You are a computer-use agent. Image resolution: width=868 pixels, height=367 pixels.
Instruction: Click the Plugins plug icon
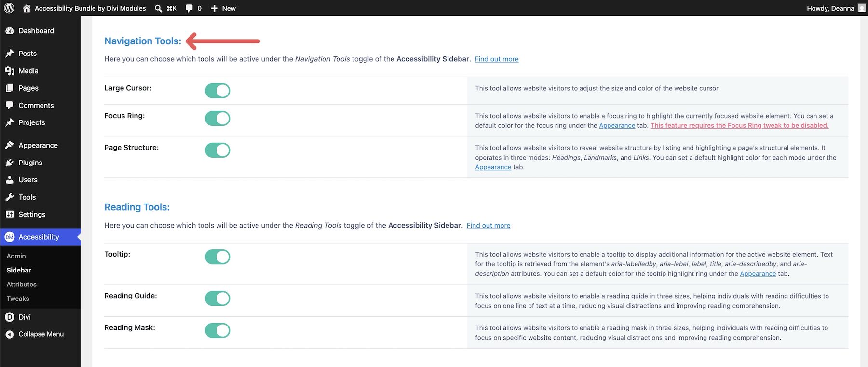coord(10,163)
